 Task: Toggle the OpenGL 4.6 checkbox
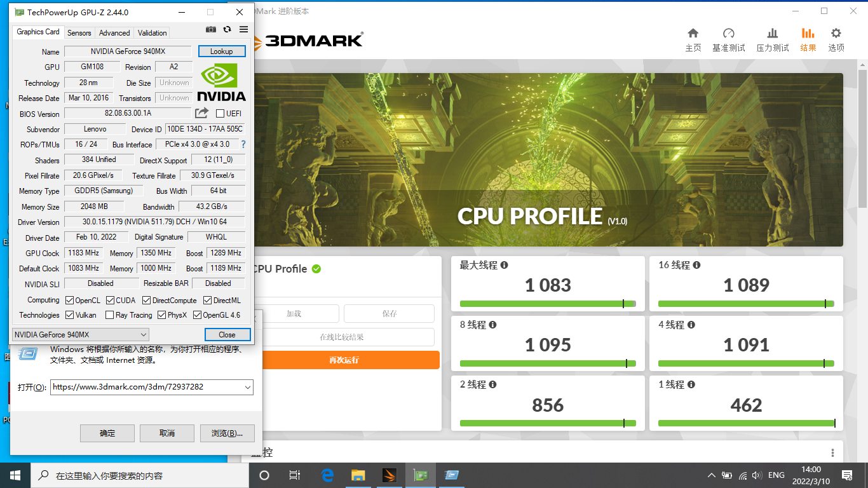pyautogui.click(x=197, y=315)
